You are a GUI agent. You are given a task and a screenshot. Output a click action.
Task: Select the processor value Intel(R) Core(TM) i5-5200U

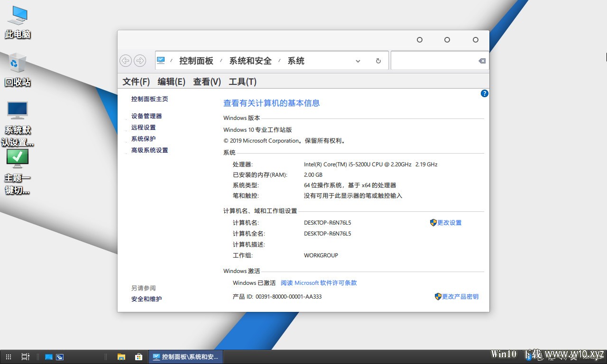370,164
